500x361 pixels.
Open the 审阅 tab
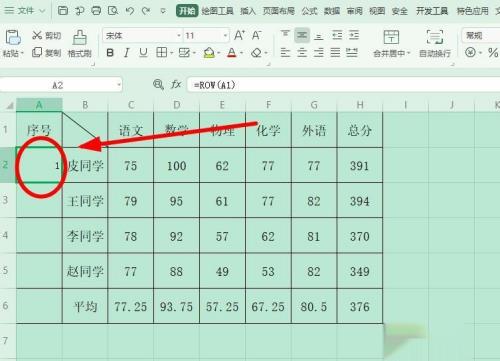(355, 11)
